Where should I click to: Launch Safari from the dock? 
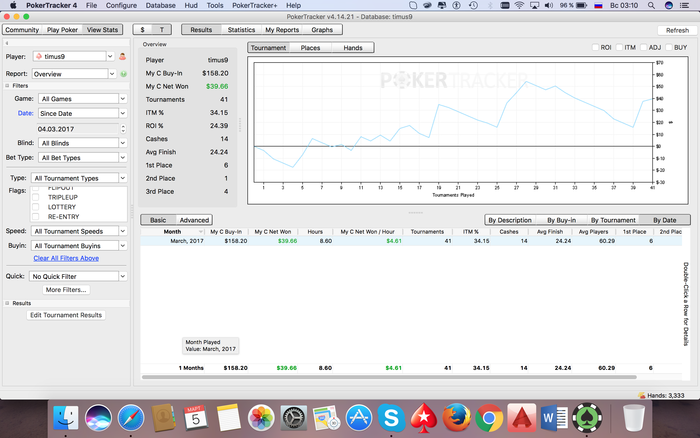[x=131, y=418]
